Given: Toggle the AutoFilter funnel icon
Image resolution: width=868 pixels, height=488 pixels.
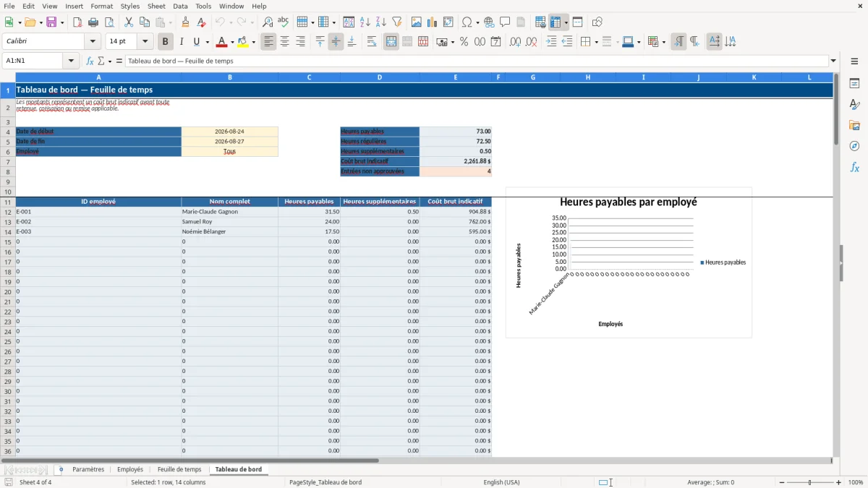Looking at the screenshot, I should pos(397,22).
